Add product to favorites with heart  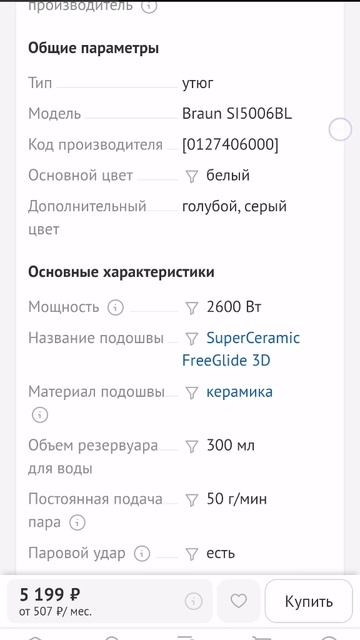238,601
